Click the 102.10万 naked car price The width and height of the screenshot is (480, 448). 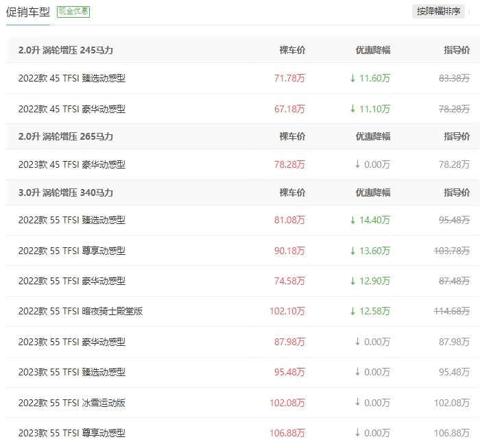(x=287, y=311)
